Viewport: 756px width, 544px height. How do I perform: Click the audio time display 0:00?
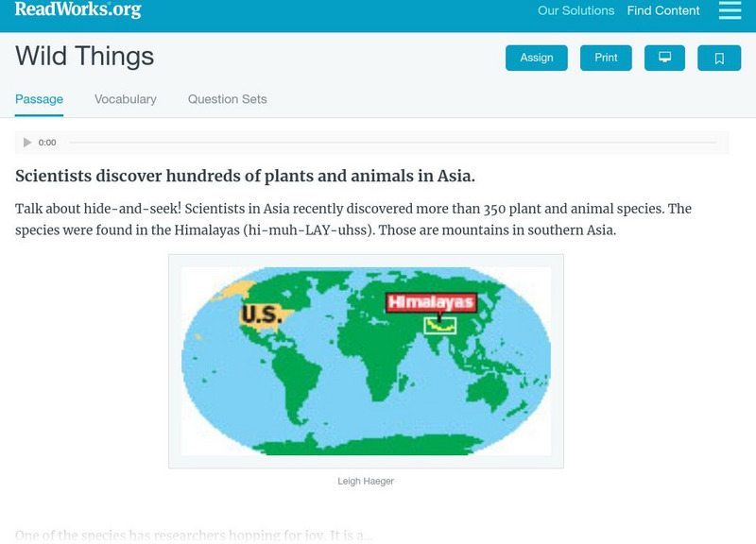pos(47,143)
